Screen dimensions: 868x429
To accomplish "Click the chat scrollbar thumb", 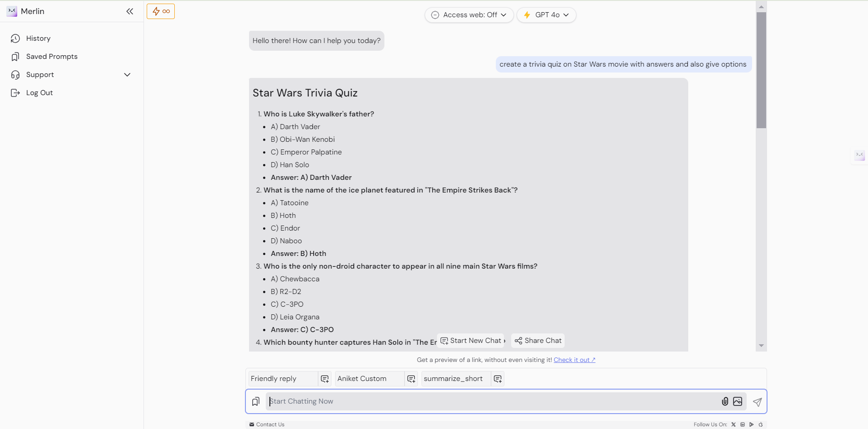I will pos(761,70).
